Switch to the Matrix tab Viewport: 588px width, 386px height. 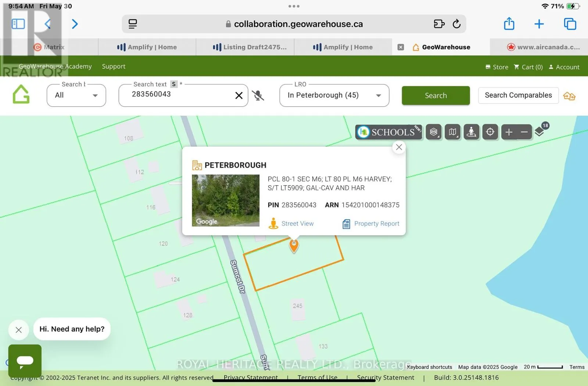(x=49, y=47)
